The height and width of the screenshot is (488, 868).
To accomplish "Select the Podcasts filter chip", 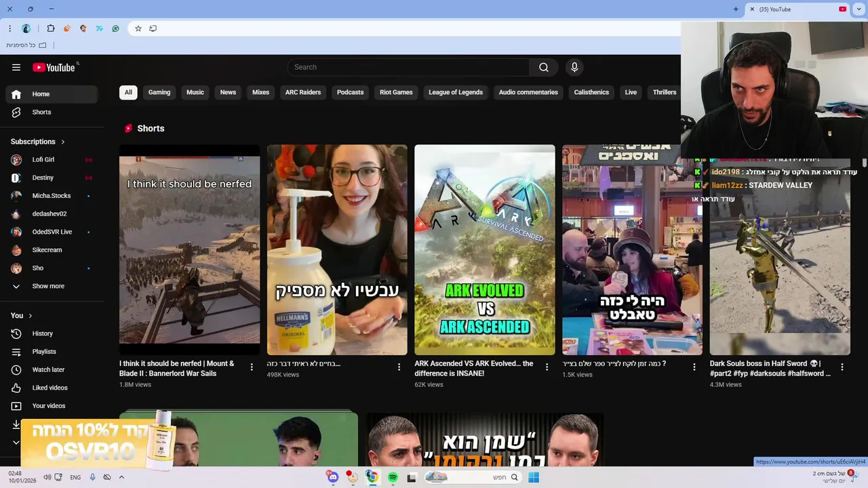I will pos(351,92).
